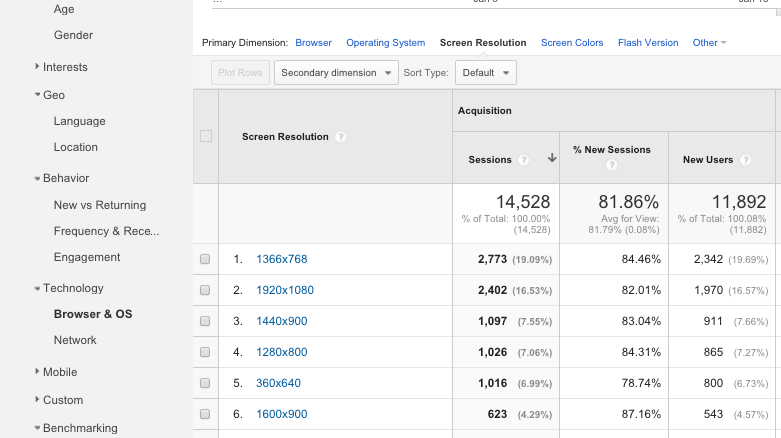
Task: Open the Other primary dimension dropdown
Action: 709,43
